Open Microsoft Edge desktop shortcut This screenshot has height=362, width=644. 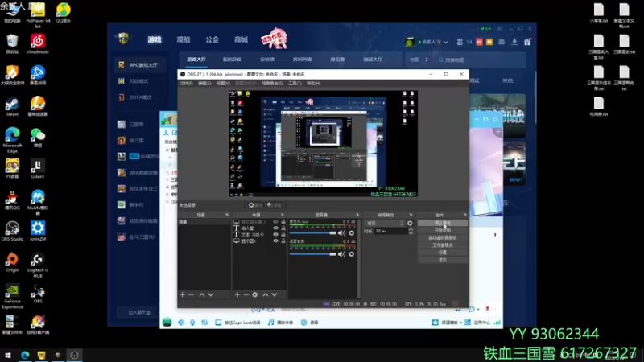[12, 139]
